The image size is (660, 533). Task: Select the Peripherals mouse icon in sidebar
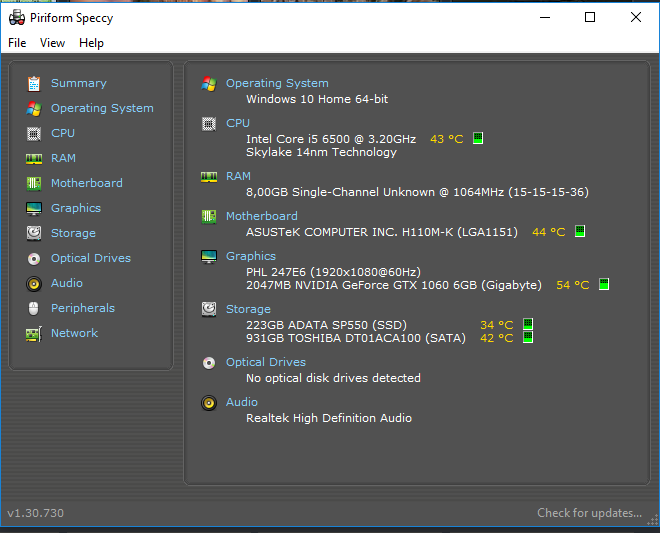click(34, 308)
